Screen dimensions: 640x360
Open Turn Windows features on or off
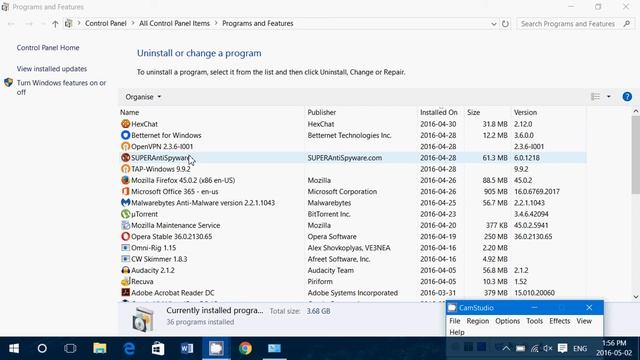pyautogui.click(x=61, y=87)
